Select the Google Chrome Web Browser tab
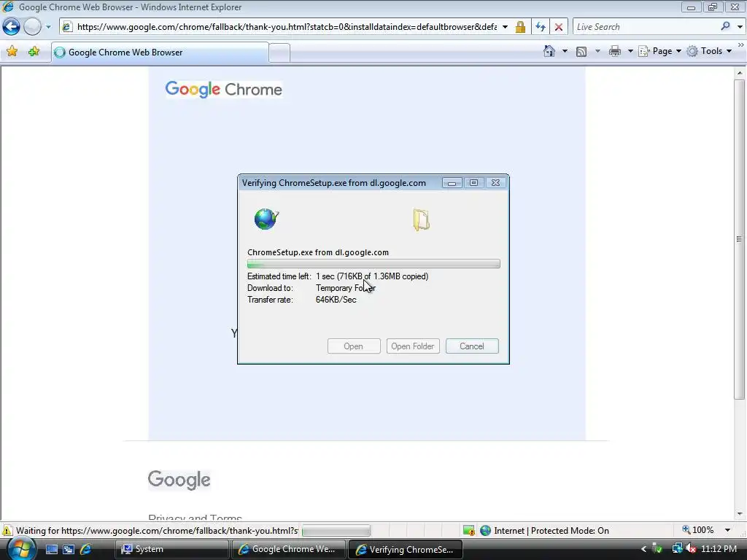 [160, 52]
